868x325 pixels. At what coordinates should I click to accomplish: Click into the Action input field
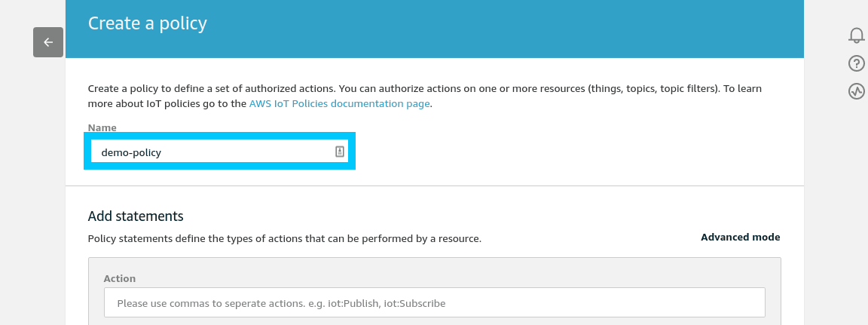point(434,302)
